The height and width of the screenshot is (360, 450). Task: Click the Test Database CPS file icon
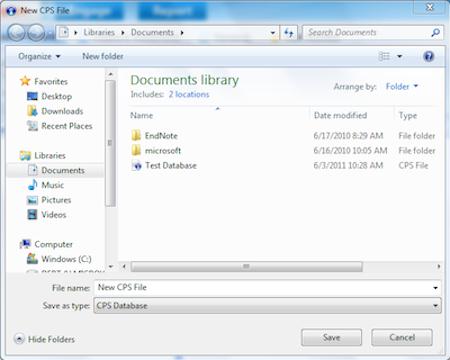pyautogui.click(x=137, y=165)
